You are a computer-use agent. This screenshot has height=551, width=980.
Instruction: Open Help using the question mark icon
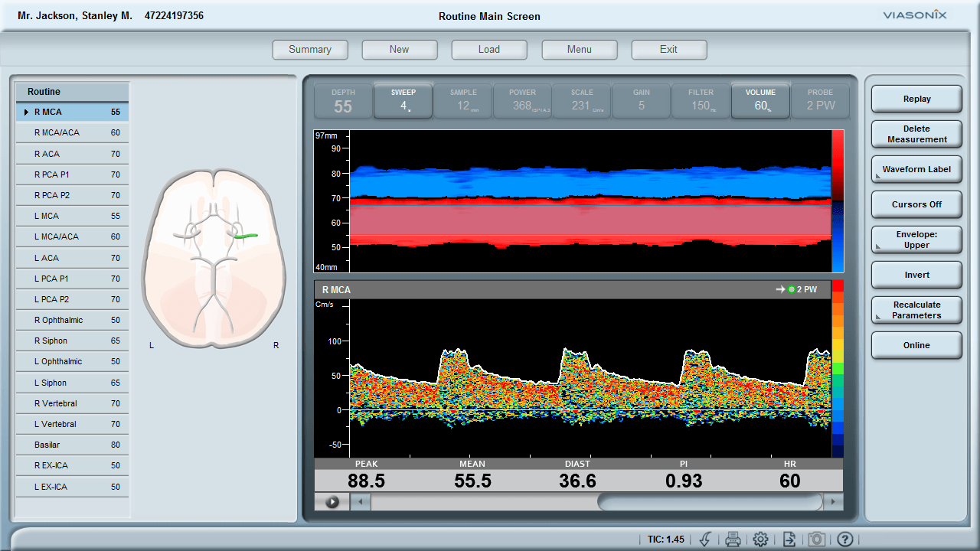(x=846, y=539)
